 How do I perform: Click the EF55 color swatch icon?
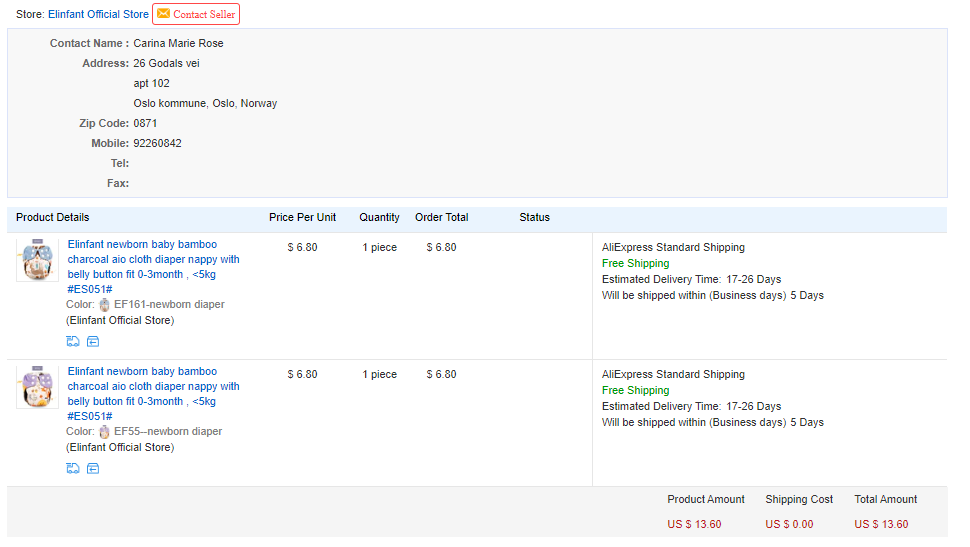point(104,431)
